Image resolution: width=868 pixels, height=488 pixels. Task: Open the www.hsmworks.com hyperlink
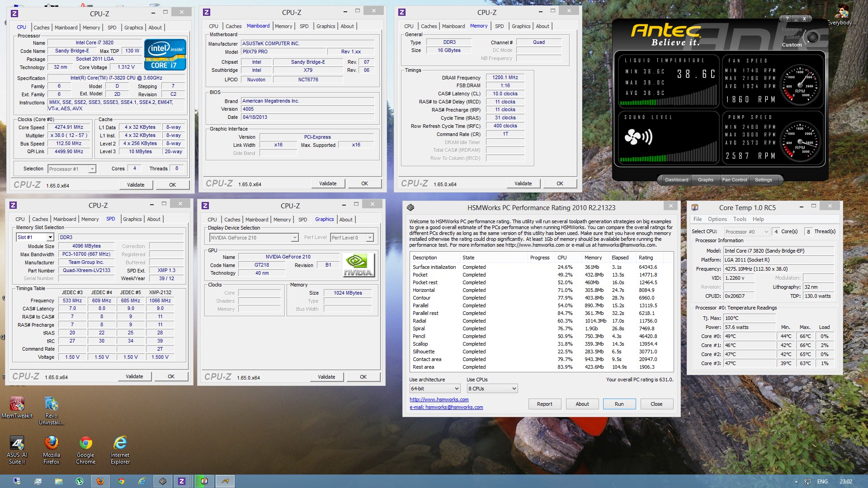click(439, 399)
